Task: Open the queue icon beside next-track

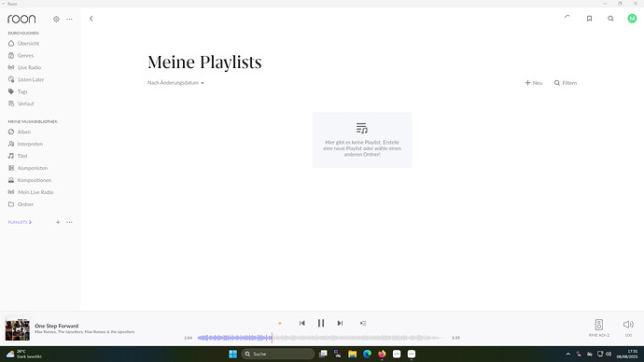Action: tap(363, 324)
